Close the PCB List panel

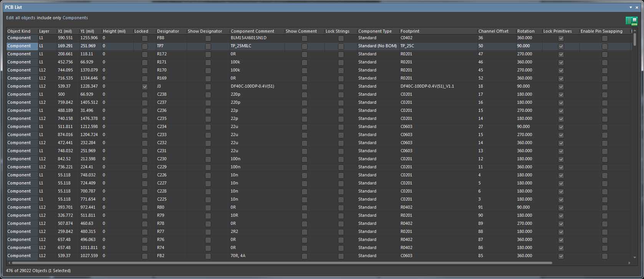point(637,7)
